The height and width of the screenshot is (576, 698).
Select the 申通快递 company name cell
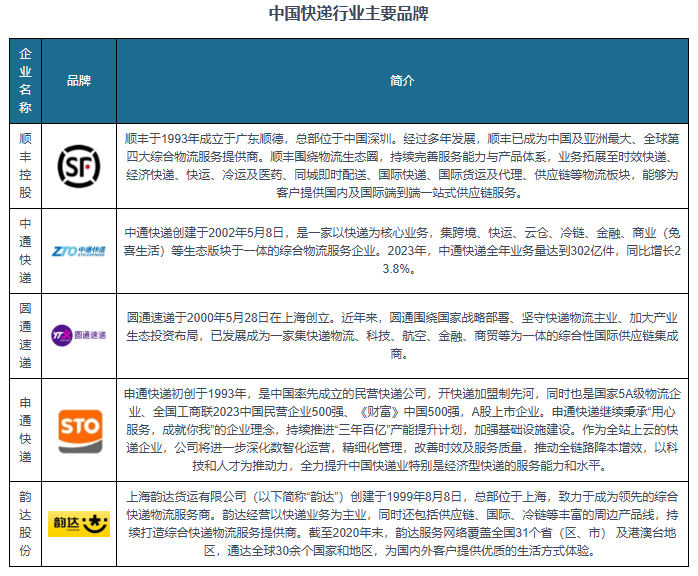(25, 430)
